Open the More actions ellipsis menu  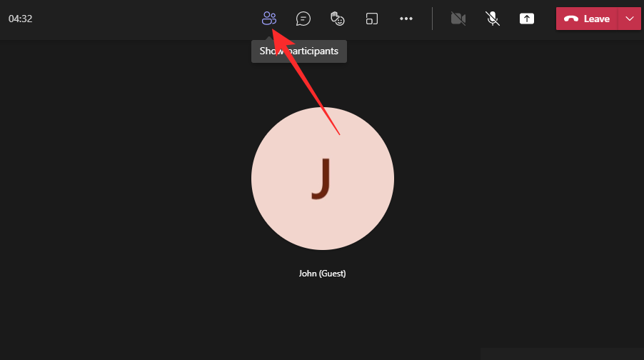click(406, 19)
